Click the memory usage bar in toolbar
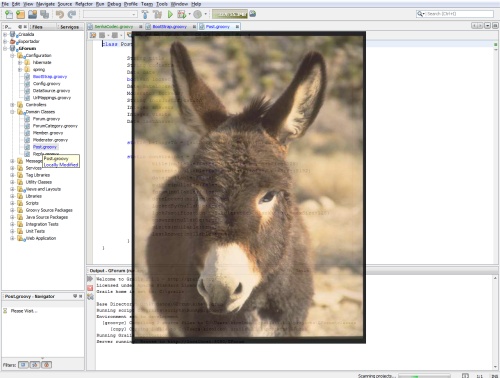Viewport: 500px width, 378px height. tap(230, 14)
